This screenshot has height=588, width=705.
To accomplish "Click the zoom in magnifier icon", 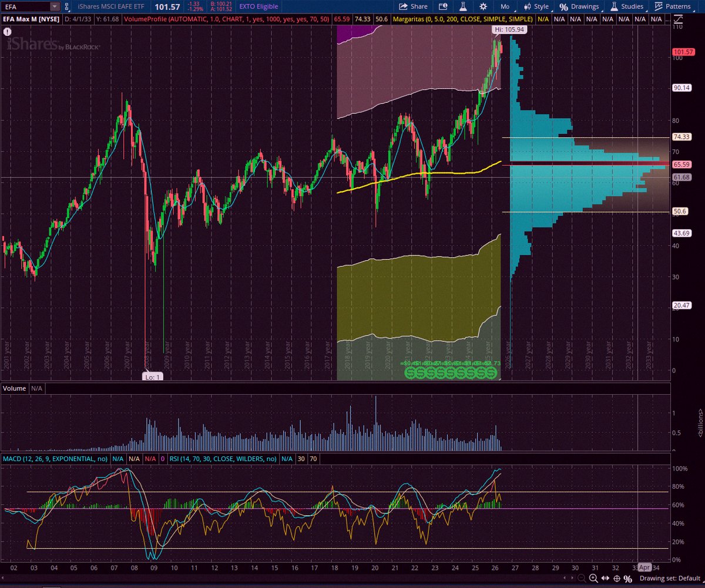I will (593, 578).
